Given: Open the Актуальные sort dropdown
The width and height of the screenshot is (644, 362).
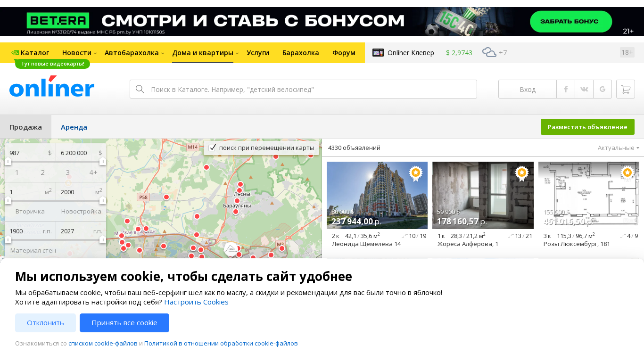Looking at the screenshot, I should 619,148.
